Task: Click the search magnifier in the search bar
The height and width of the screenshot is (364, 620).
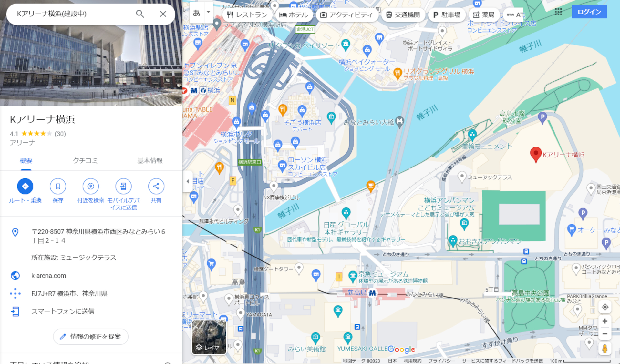Action: [x=140, y=14]
